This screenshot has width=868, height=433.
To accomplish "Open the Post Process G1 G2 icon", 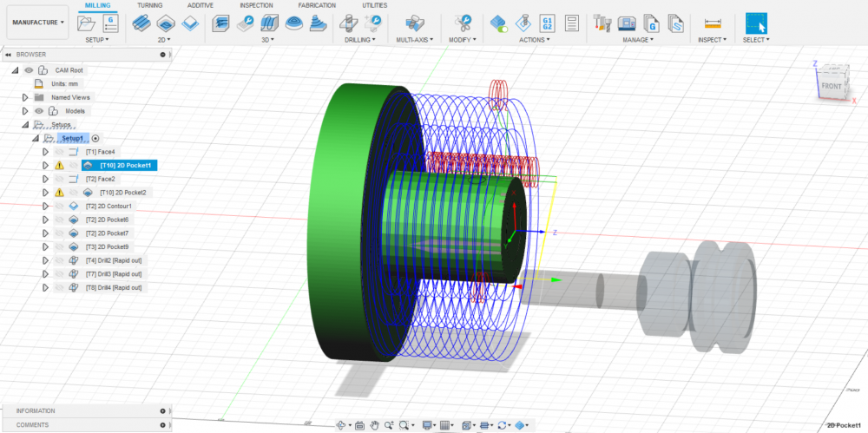I will 549,23.
